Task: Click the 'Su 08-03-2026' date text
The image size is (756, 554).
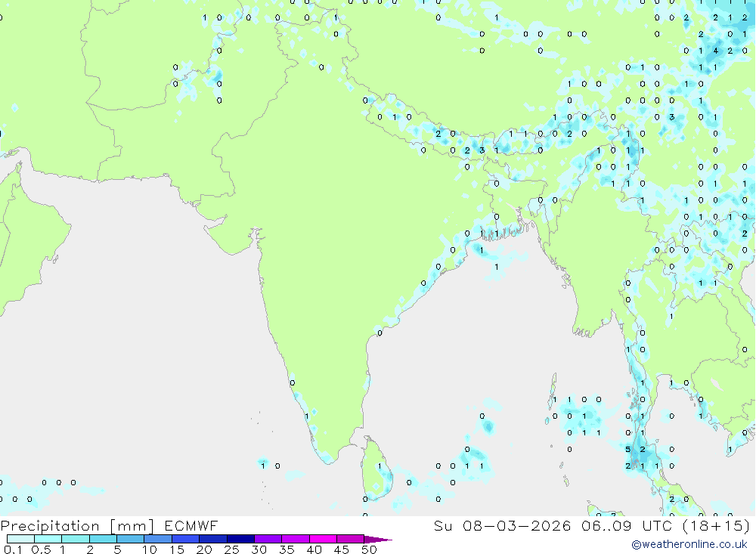Action: 503,525
